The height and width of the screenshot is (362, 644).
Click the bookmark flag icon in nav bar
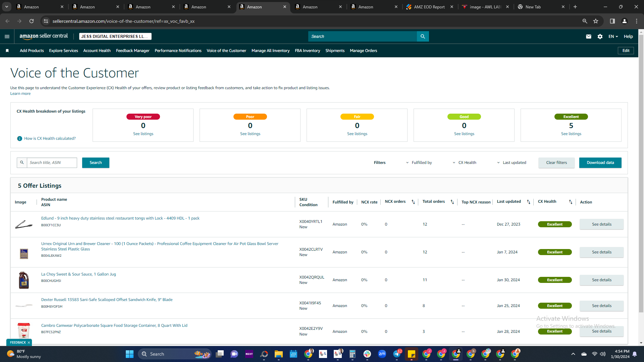coord(7,51)
